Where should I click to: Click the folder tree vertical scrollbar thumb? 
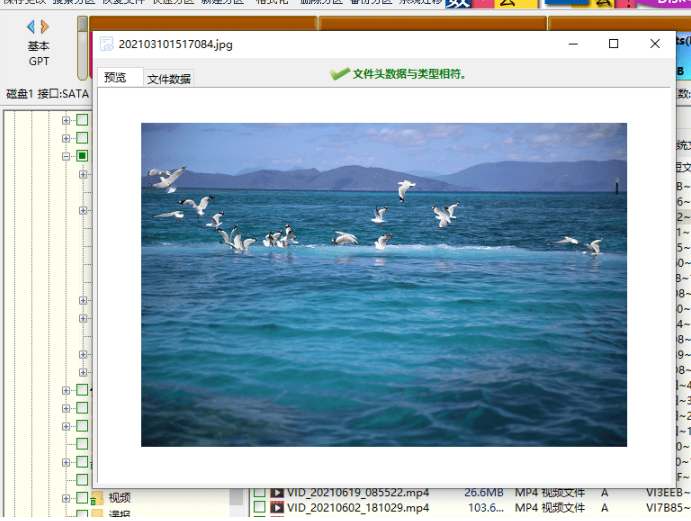(236, 496)
